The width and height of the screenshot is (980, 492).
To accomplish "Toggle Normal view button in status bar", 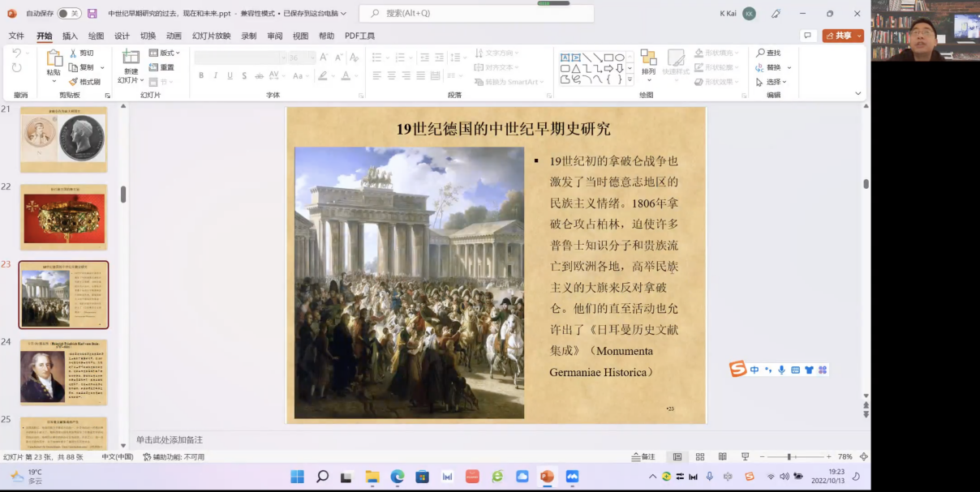I will [x=677, y=457].
